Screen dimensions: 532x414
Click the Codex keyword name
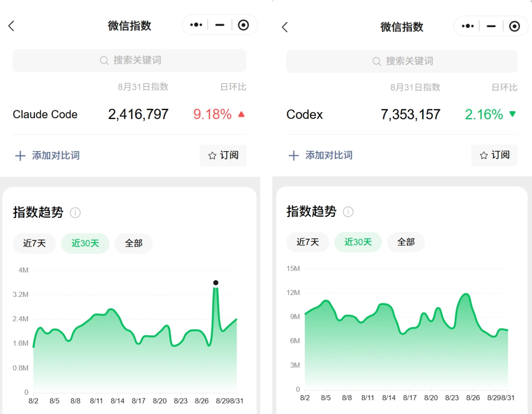(x=305, y=114)
